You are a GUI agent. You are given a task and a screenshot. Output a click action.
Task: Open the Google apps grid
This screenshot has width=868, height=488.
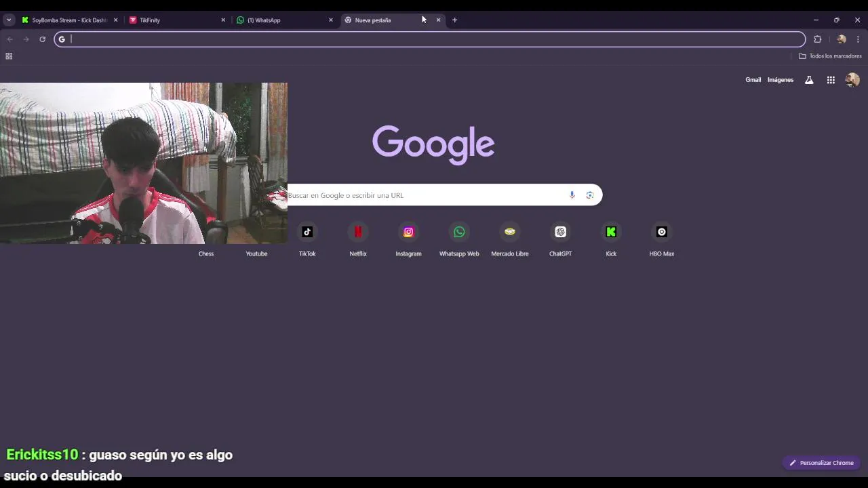tap(831, 80)
